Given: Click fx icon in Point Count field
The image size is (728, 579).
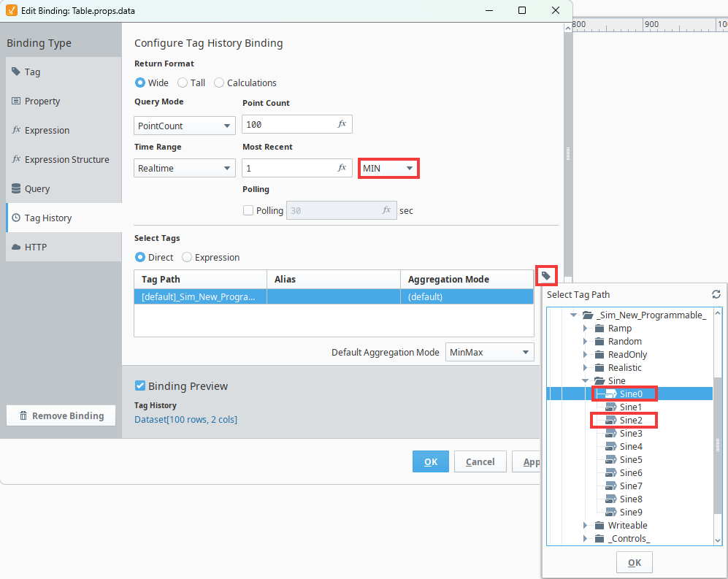Looking at the screenshot, I should click(x=341, y=124).
